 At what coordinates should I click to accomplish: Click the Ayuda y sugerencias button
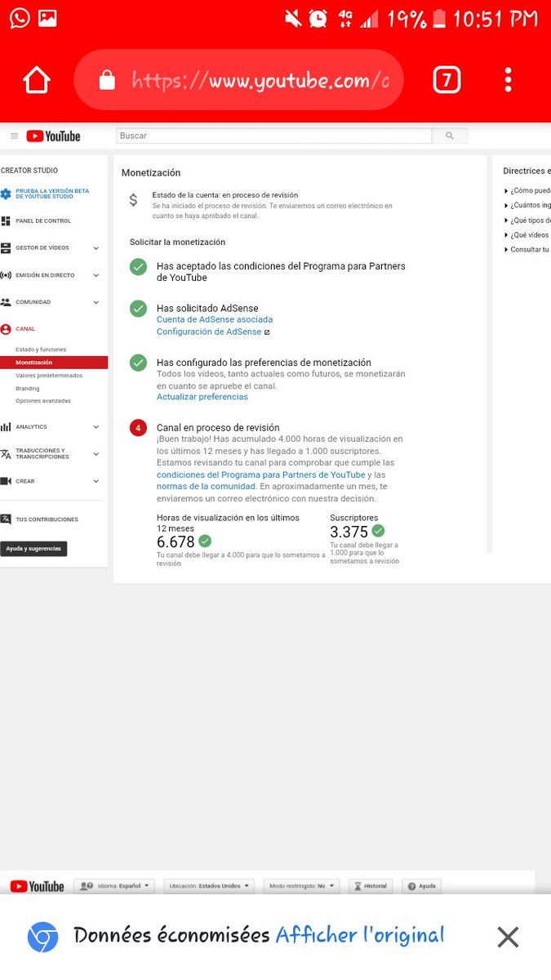[33, 549]
